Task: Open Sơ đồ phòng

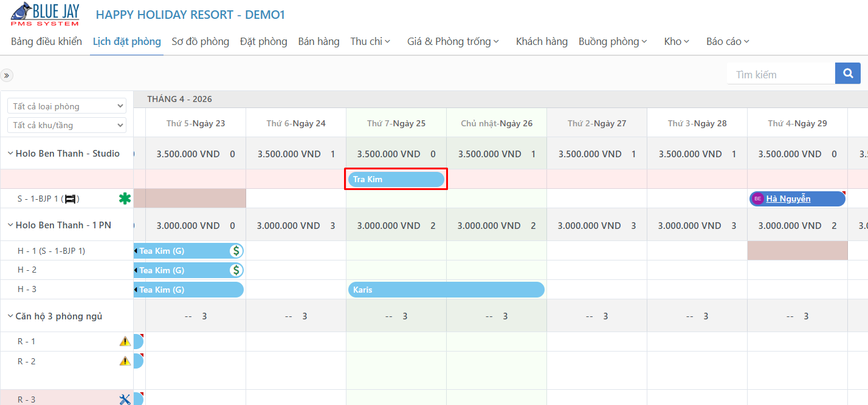Action: tap(200, 41)
